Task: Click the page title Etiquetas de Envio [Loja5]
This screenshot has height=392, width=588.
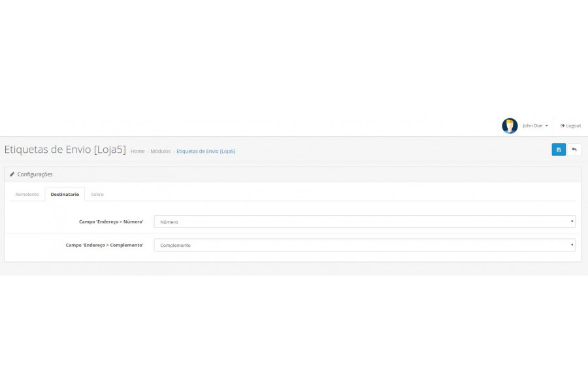Action: pyautogui.click(x=65, y=150)
